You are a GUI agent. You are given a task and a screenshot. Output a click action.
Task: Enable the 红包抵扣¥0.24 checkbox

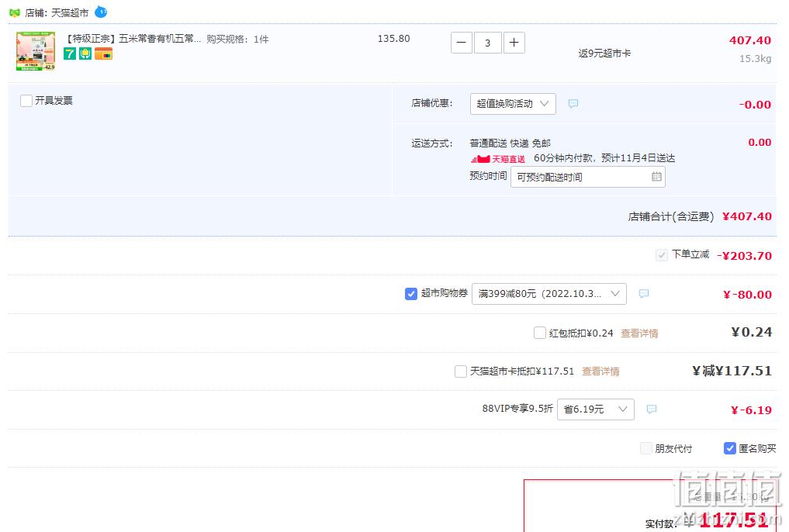pyautogui.click(x=540, y=333)
